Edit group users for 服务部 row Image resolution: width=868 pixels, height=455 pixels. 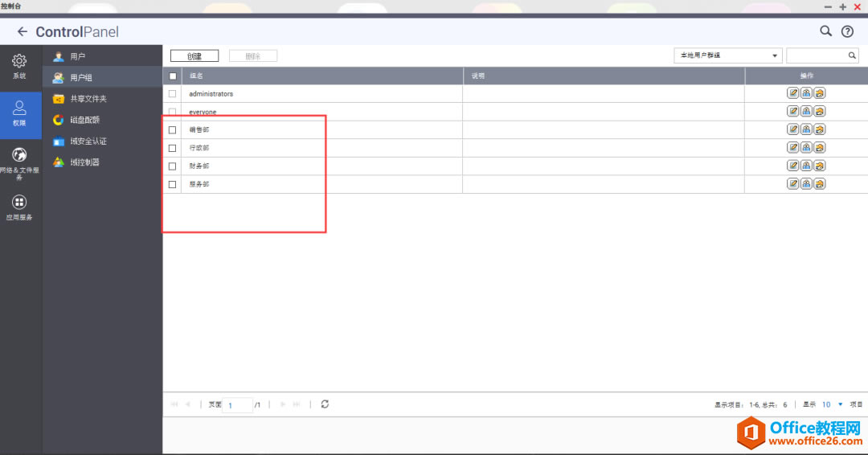point(806,184)
